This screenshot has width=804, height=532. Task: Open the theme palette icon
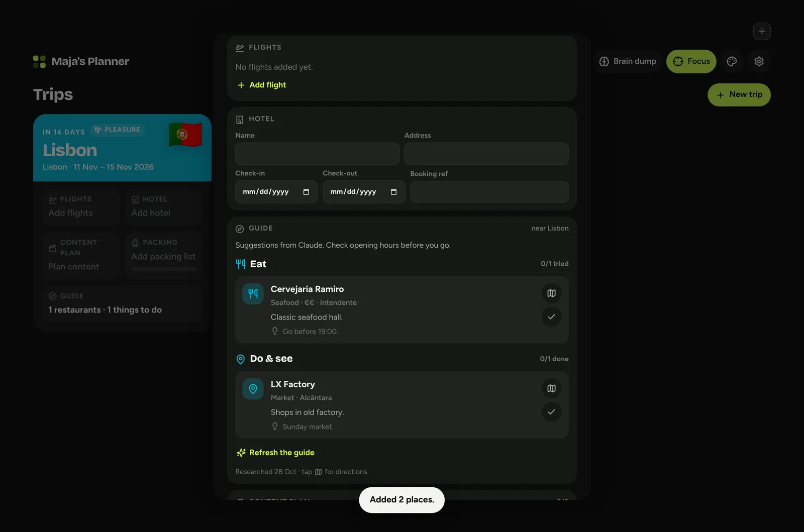tap(732, 61)
